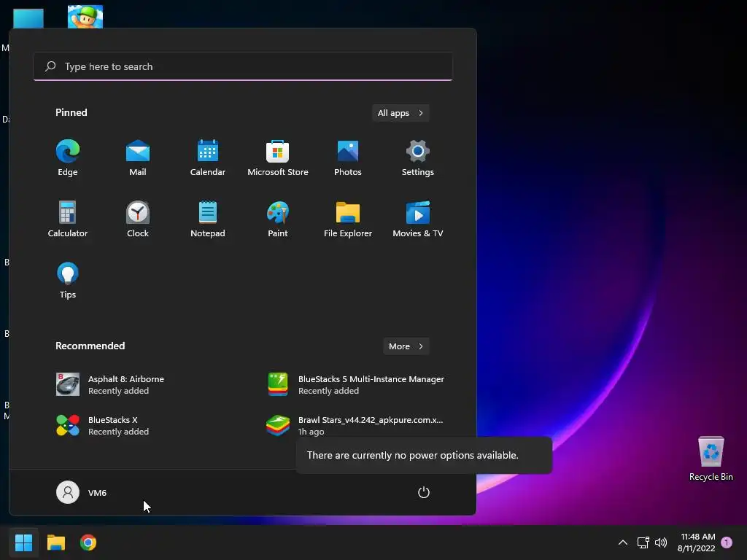Select Recycle Bin on desktop

711,459
